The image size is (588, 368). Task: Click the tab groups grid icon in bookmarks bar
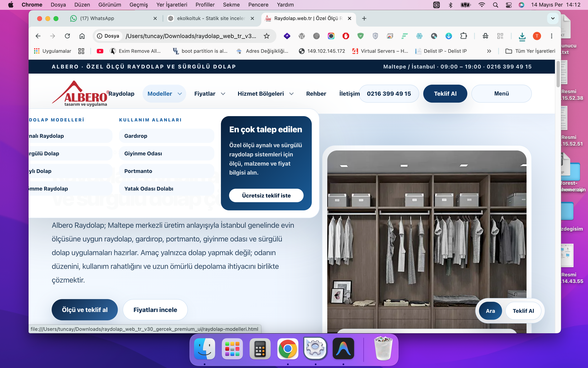coord(81,51)
